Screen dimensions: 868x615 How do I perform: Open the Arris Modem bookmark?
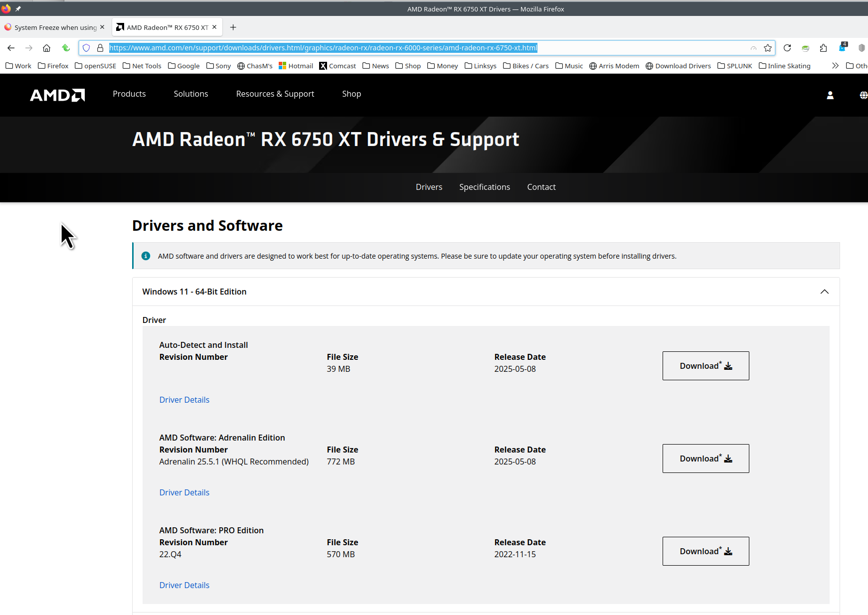click(x=614, y=66)
